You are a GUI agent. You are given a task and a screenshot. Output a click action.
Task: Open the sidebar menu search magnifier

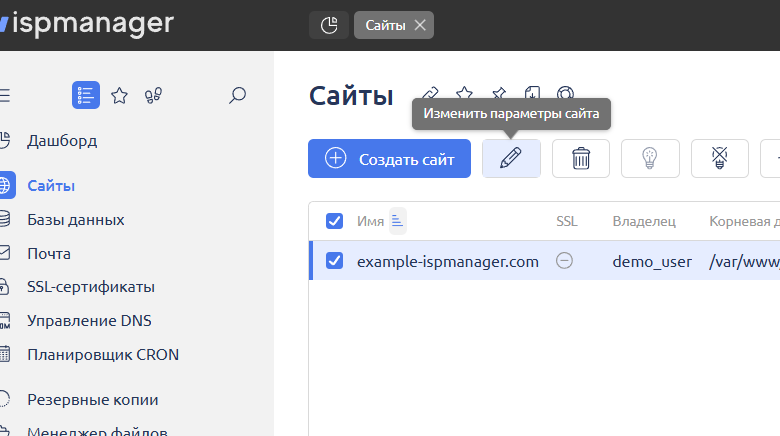coord(237,96)
